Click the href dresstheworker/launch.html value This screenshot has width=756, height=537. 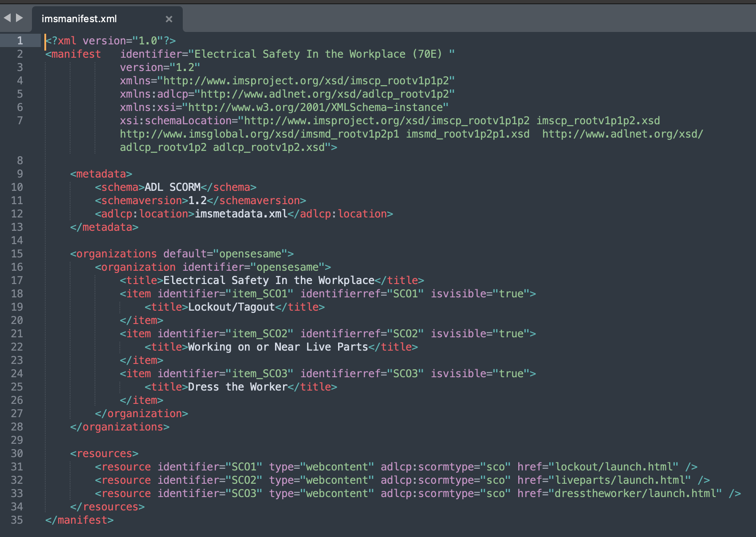click(635, 494)
